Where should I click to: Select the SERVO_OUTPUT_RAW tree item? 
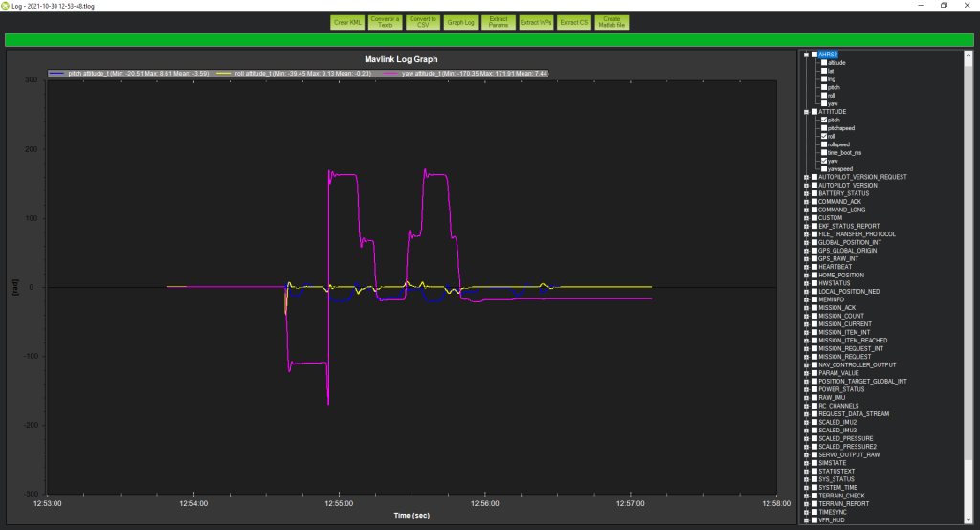click(x=849, y=454)
